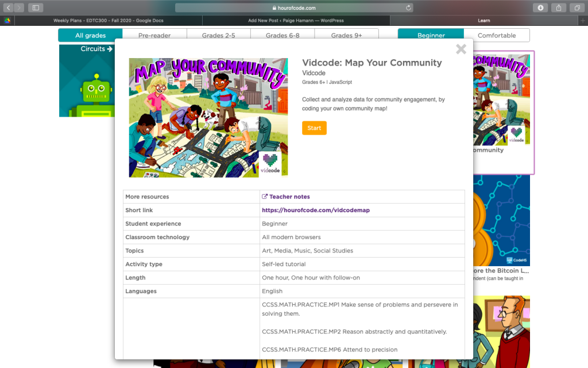Start the Map Your Community activity
This screenshot has height=368, width=588.
pos(314,128)
